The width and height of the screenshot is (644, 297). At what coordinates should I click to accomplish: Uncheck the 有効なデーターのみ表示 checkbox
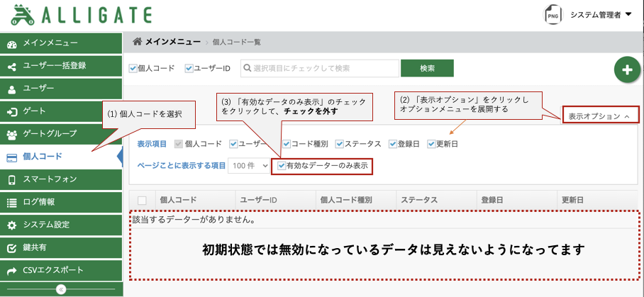pyautogui.click(x=282, y=165)
